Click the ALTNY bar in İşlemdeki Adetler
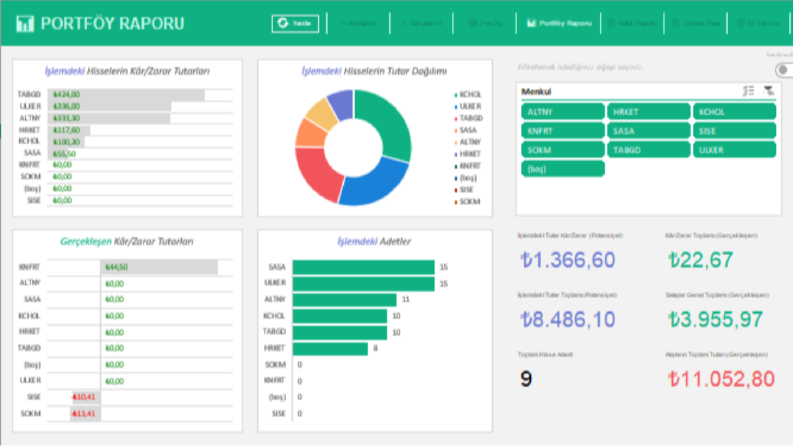793x446 pixels. pyautogui.click(x=344, y=299)
